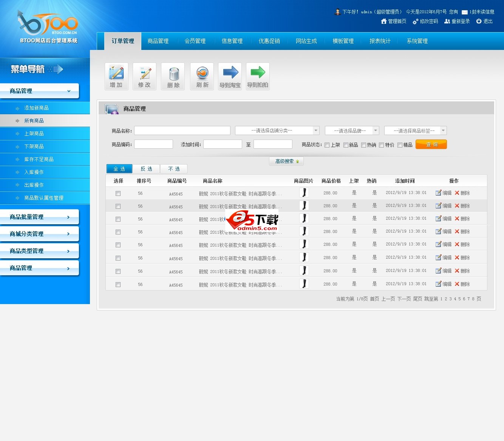This screenshot has height=441, width=504.
Task: Click the 管理首页 home icon
Action: click(x=384, y=22)
